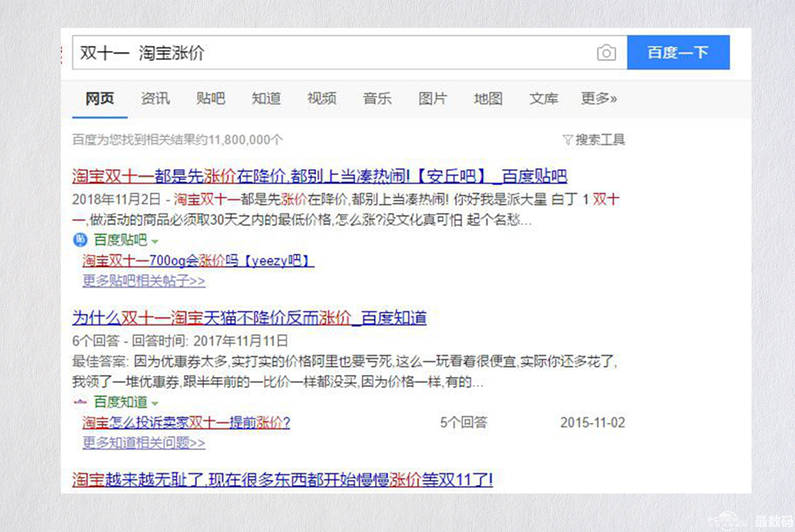Open the 知道 tab
This screenshot has height=532, width=795.
[x=266, y=98]
